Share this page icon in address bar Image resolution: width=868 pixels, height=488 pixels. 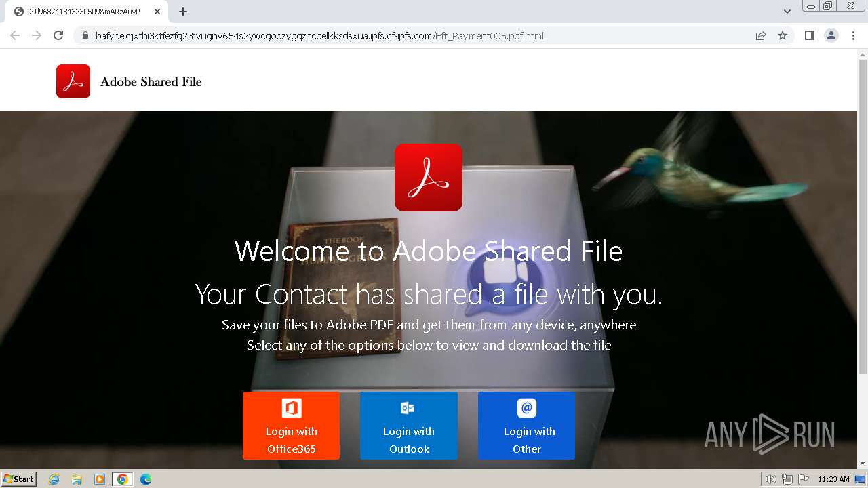[x=761, y=35]
